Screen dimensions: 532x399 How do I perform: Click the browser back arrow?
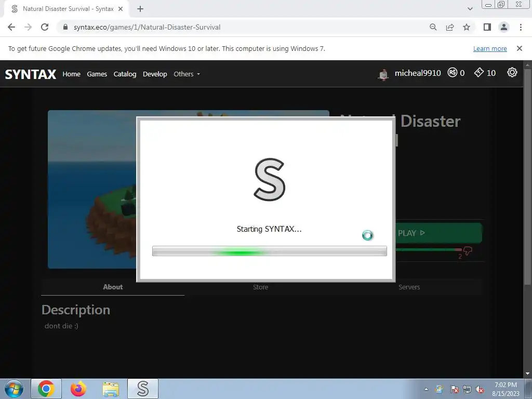(11, 27)
